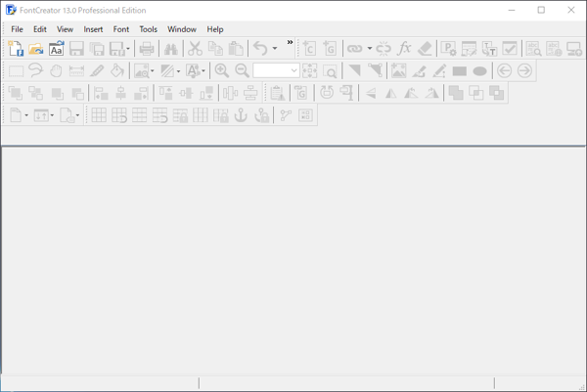587x392 pixels.
Task: Click the Undo arrow icon
Action: (x=260, y=49)
